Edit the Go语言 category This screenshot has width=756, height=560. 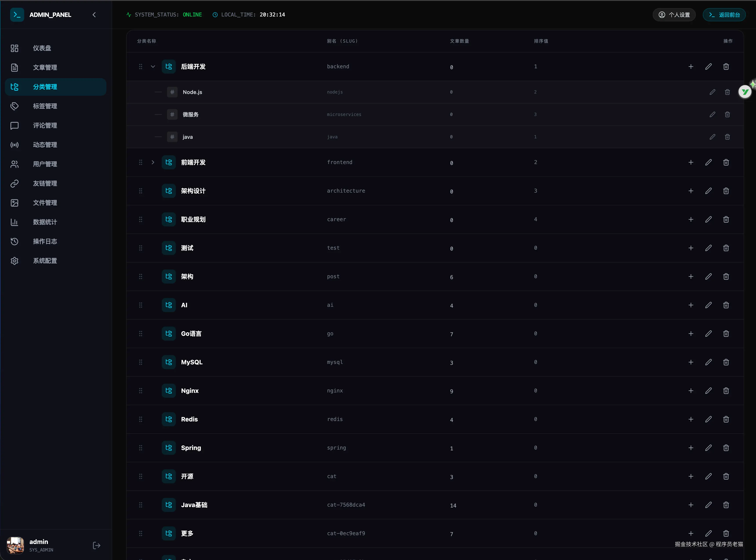[x=709, y=334]
